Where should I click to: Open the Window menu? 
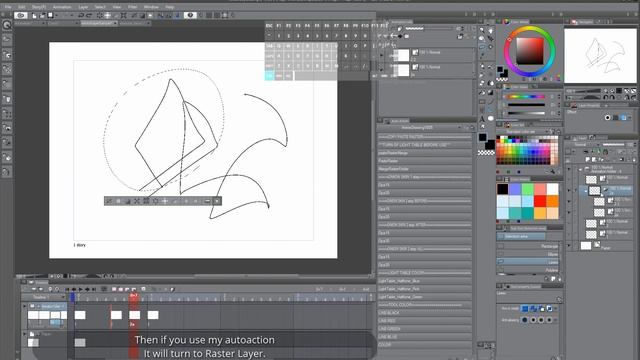point(151,7)
